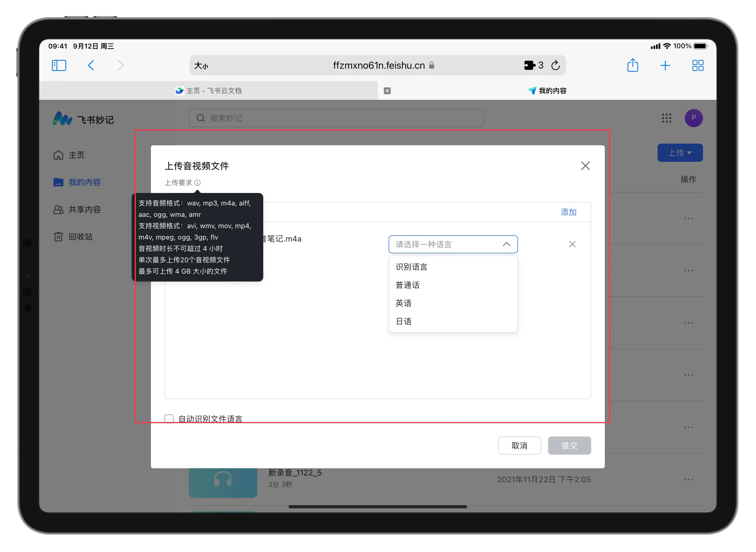
Task: Reload the page with the refresh icon
Action: pos(556,65)
